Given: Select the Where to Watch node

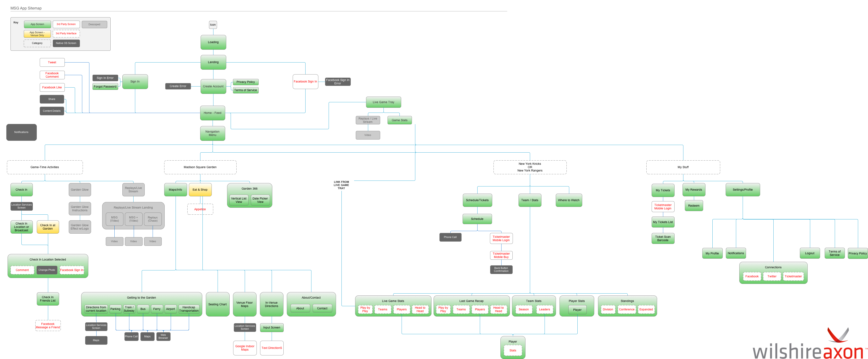Looking at the screenshot, I should [x=569, y=200].
